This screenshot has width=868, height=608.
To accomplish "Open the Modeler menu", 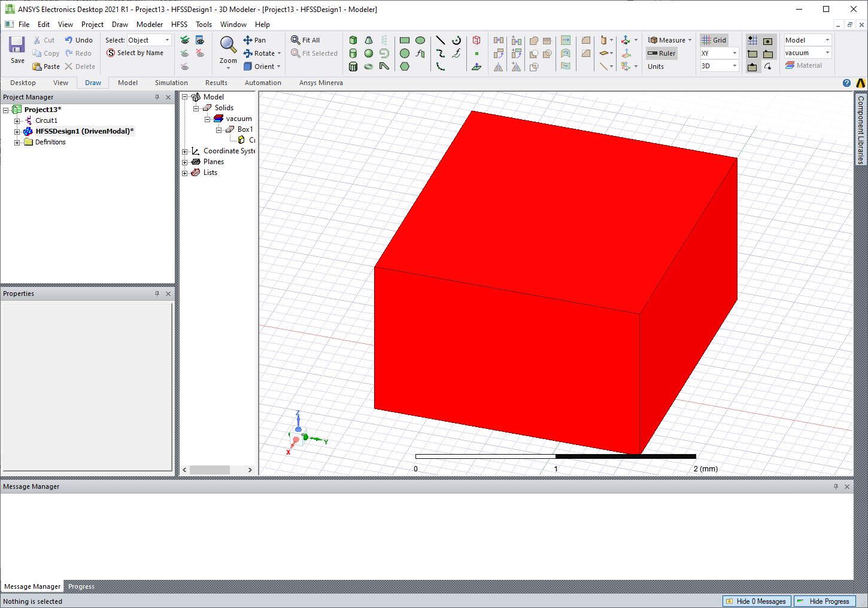I will pyautogui.click(x=150, y=25).
